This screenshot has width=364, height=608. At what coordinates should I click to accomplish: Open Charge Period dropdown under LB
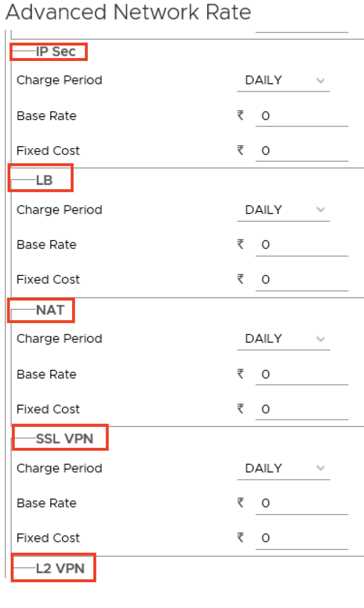click(284, 210)
